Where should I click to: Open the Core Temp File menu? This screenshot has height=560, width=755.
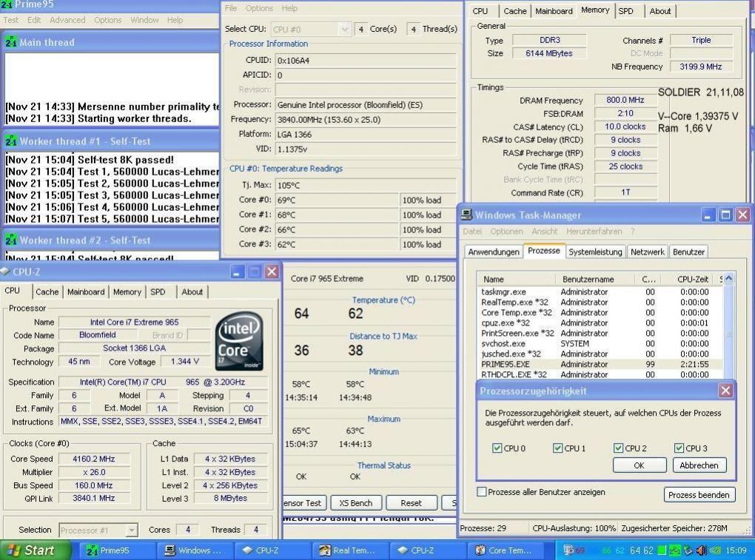click(x=231, y=8)
